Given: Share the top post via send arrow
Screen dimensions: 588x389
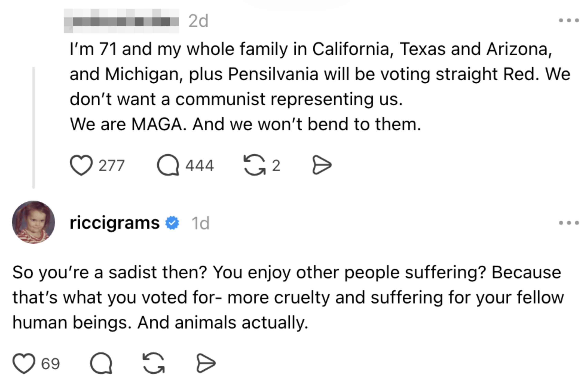Looking at the screenshot, I should (322, 165).
